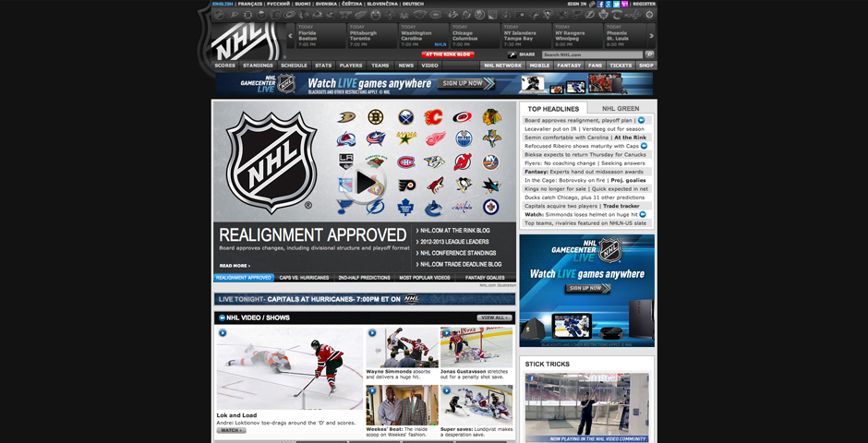Open the Tickets menu item

pyautogui.click(x=621, y=66)
